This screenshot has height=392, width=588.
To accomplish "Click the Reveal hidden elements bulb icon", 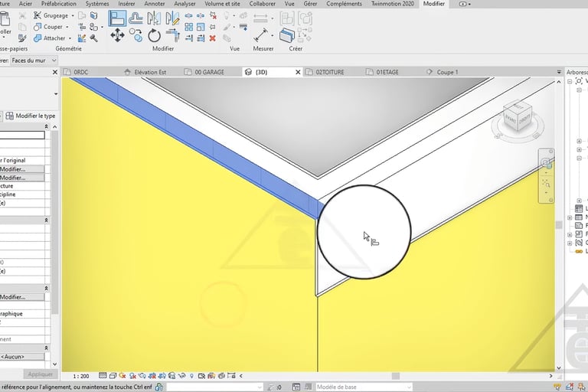I will [191, 375].
